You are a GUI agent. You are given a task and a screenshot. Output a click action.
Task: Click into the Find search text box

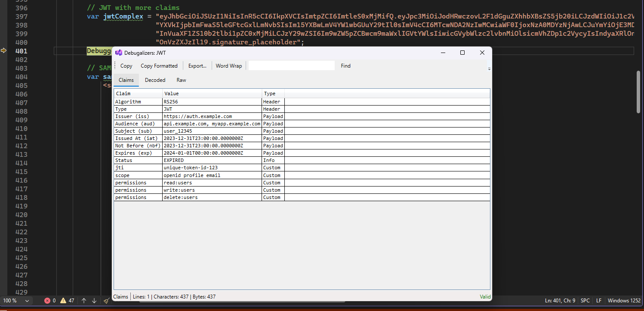coord(292,66)
